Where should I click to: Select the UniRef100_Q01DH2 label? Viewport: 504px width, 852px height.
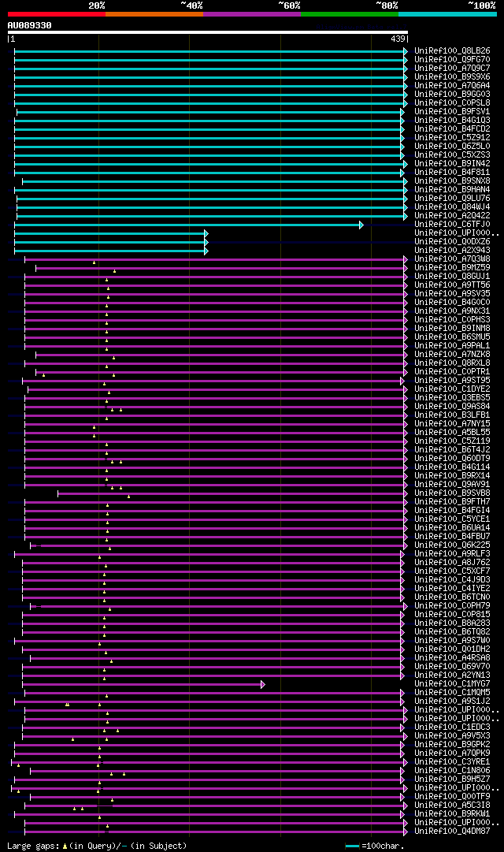click(x=452, y=650)
